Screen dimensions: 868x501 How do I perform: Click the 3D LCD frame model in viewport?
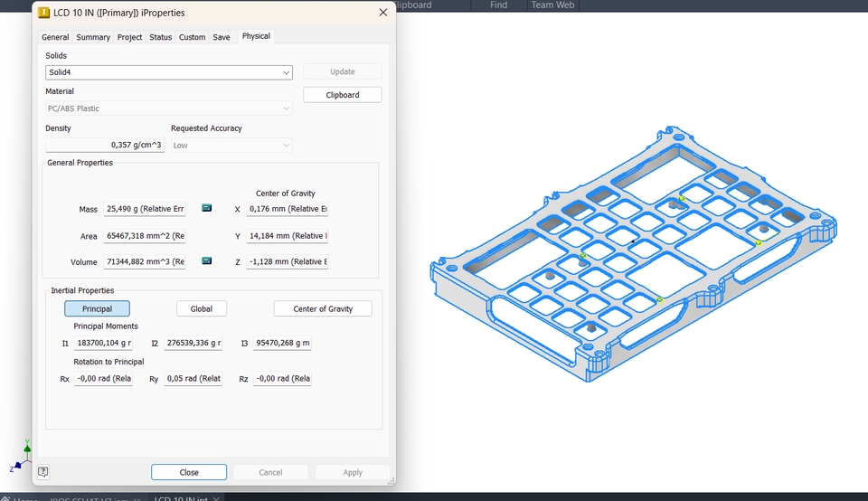click(634, 253)
